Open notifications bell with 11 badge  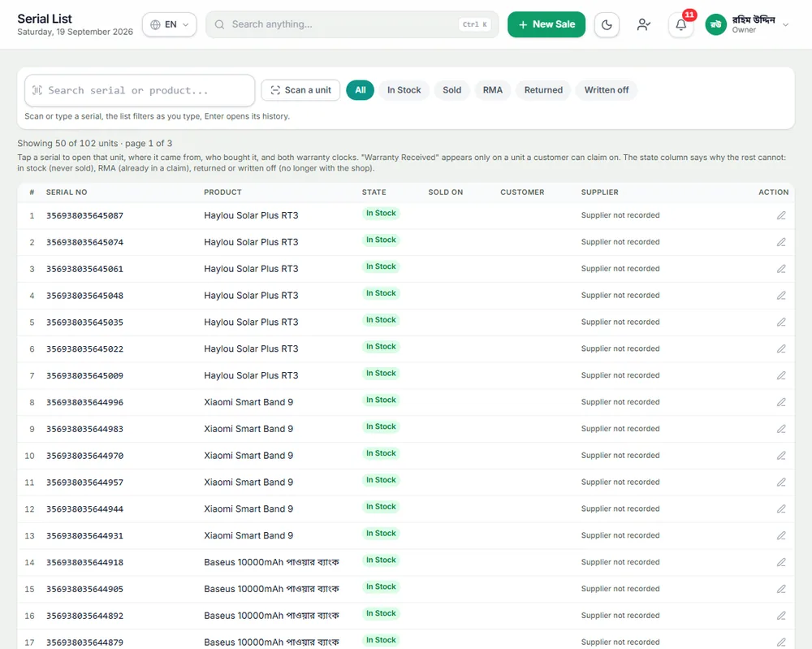680,24
